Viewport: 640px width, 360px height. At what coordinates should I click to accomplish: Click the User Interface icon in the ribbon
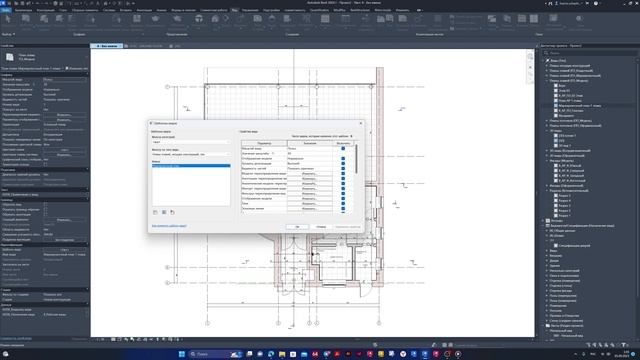pos(553,19)
